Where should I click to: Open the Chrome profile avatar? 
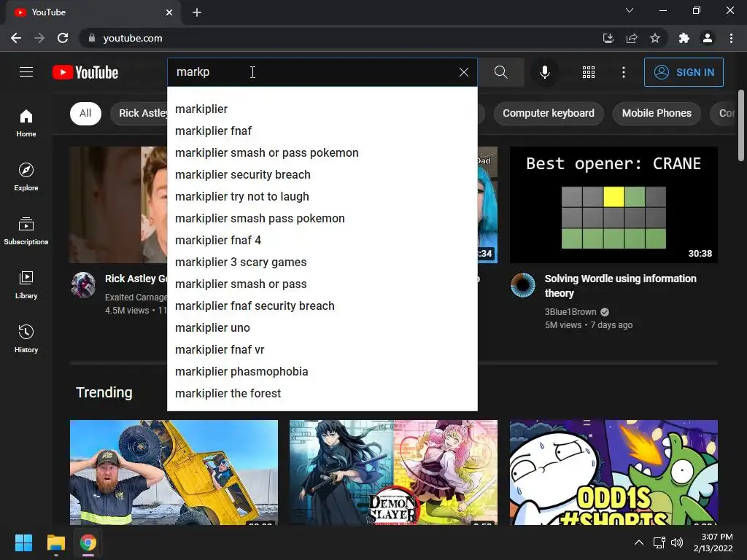click(x=708, y=38)
